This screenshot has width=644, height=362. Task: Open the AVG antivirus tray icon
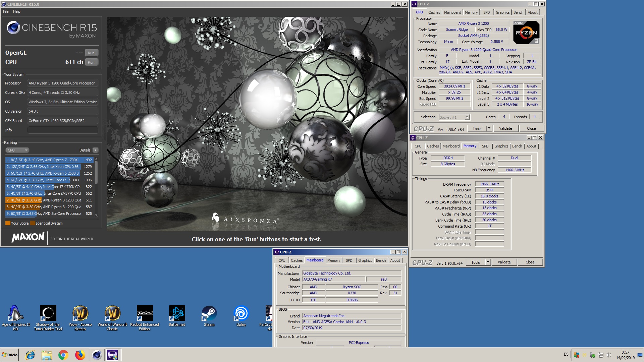click(x=577, y=355)
